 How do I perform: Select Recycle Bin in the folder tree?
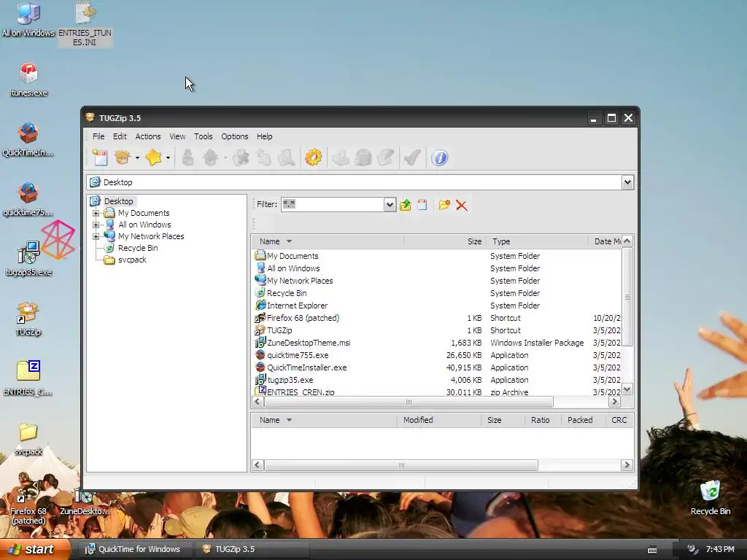click(138, 248)
